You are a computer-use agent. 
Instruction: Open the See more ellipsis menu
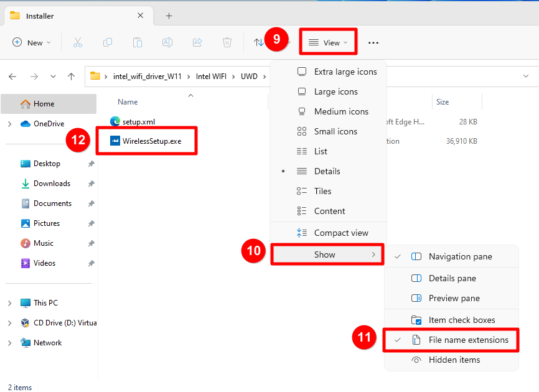pyautogui.click(x=373, y=43)
